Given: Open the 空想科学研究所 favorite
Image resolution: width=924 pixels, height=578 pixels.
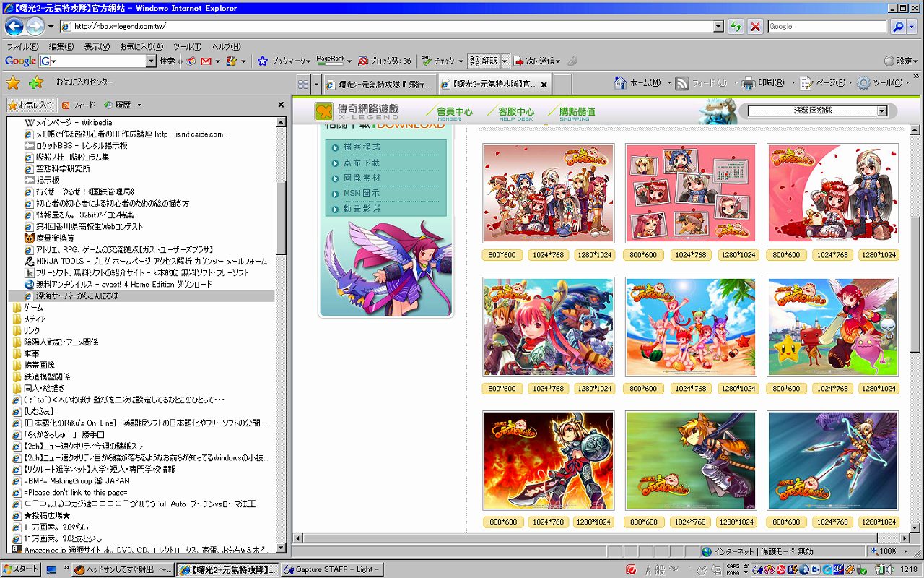Looking at the screenshot, I should click(57, 168).
